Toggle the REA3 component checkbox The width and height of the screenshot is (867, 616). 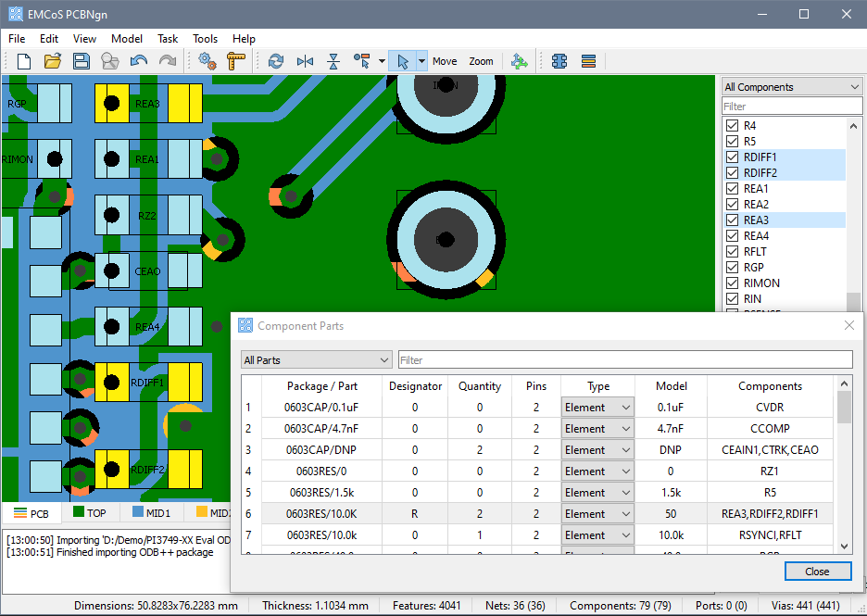point(732,220)
